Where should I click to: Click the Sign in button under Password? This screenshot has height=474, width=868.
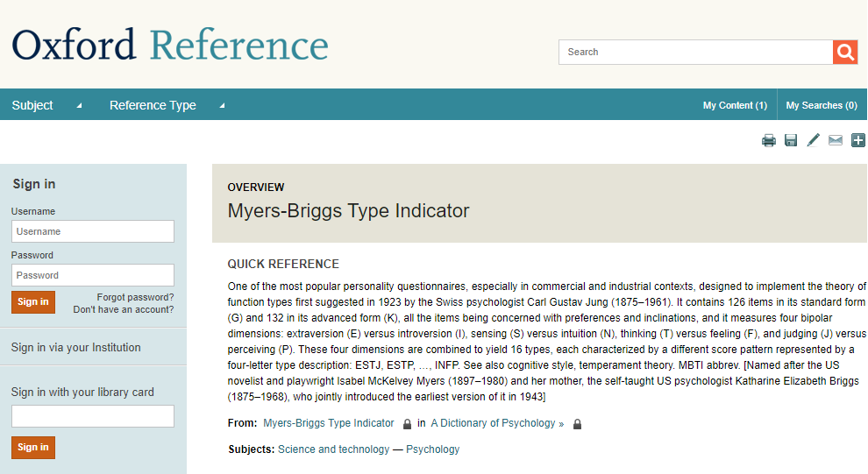(x=33, y=302)
